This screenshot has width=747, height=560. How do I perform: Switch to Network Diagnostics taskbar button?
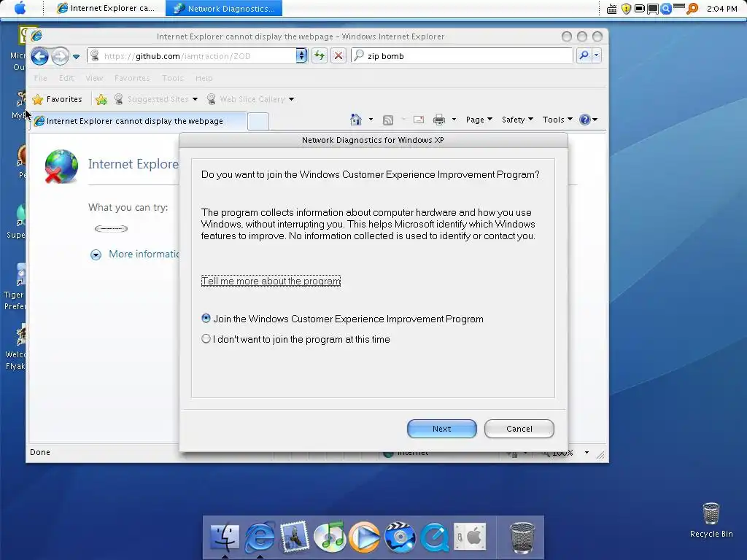(224, 8)
